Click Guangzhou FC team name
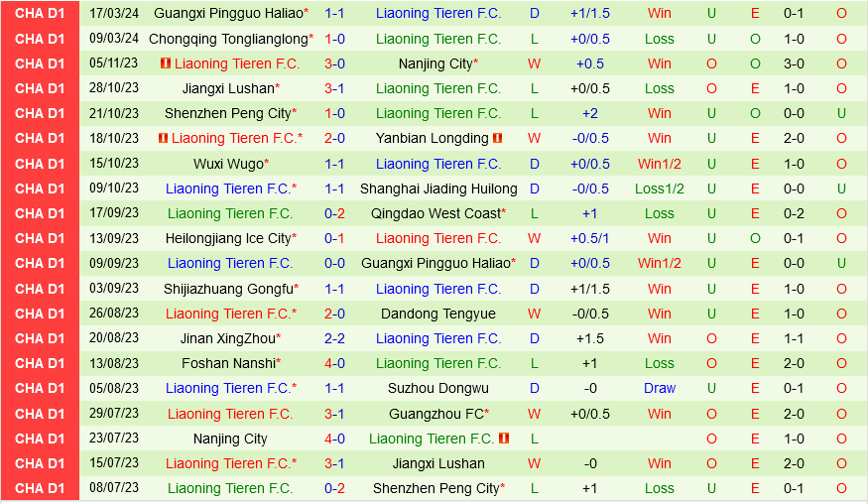Image resolution: width=868 pixels, height=504 pixels. tap(435, 414)
